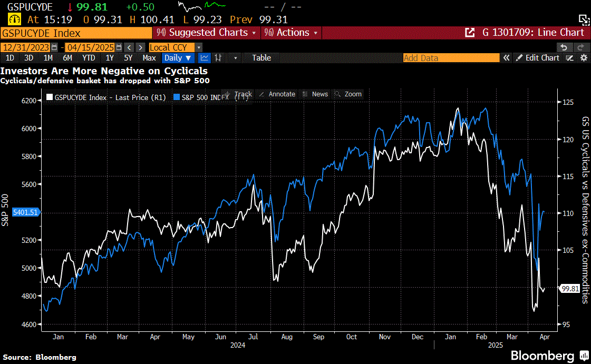Click the subtitle 'Cyclicals/defensive basket has dropped with S&P 500'
This screenshot has width=591, height=364.
point(105,81)
